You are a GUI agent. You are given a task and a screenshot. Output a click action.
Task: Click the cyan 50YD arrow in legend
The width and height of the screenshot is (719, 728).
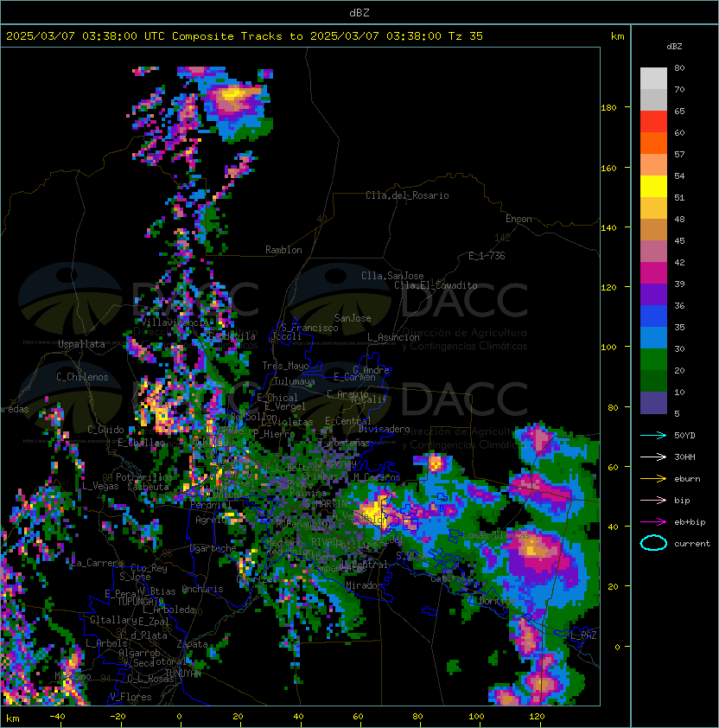(x=653, y=436)
